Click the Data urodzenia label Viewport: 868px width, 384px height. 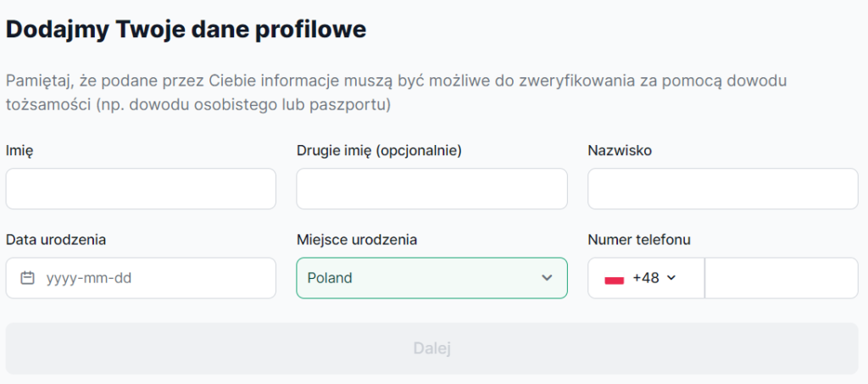tap(56, 240)
